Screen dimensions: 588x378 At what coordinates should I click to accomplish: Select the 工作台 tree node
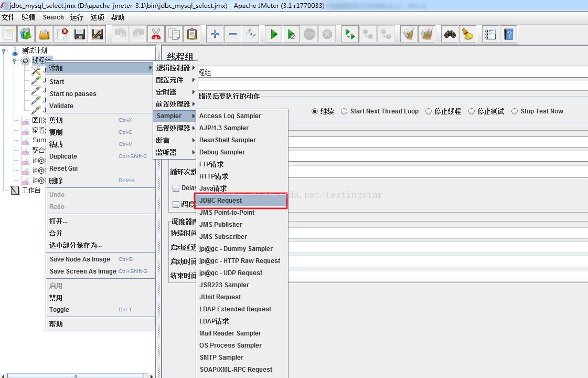(31, 191)
